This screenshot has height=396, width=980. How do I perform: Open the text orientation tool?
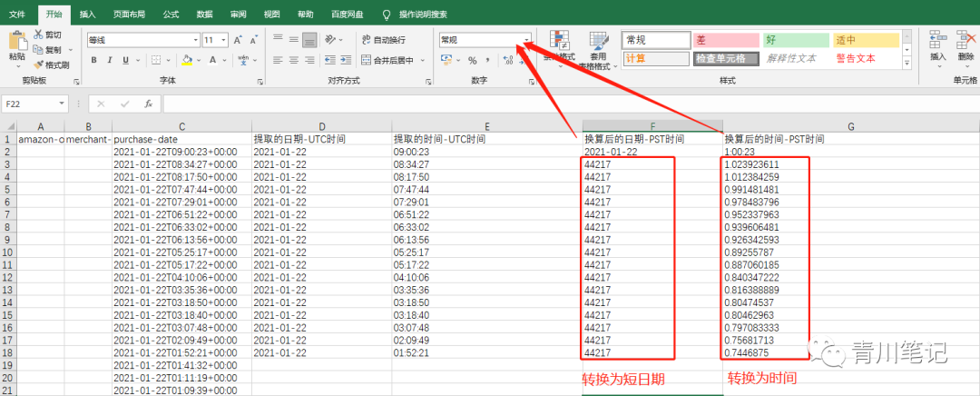(330, 40)
